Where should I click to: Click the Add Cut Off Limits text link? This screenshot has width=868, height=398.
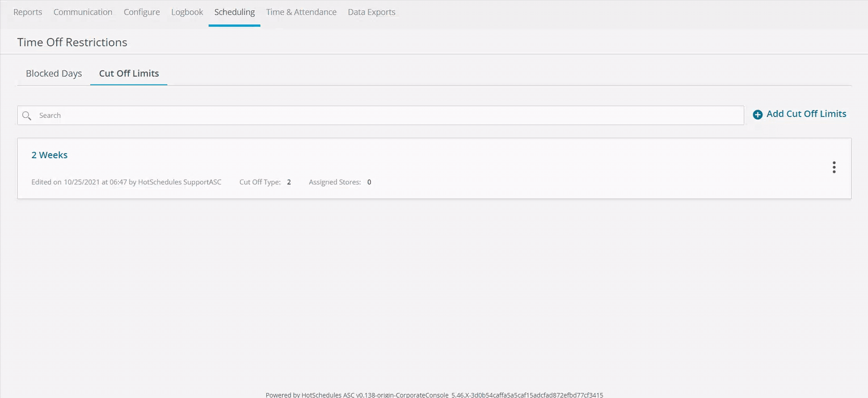point(806,114)
